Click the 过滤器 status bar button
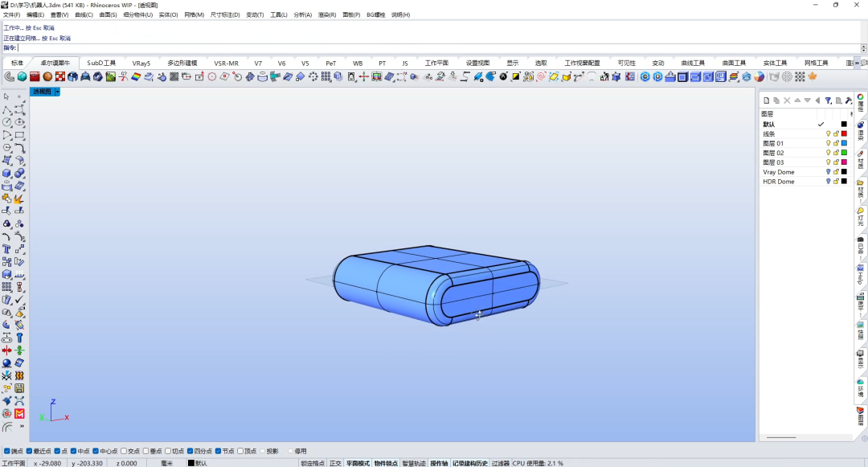This screenshot has height=467, width=868. coord(501,463)
